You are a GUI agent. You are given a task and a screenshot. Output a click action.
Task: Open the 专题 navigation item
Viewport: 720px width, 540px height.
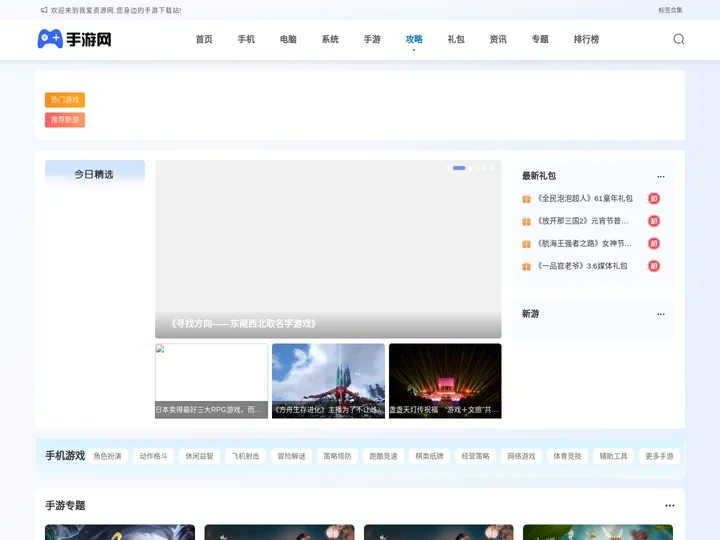[540, 39]
